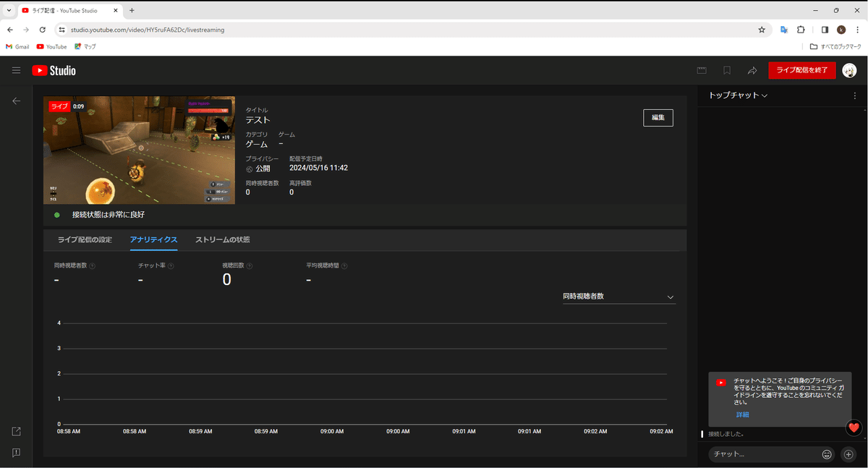Click ライブ配信を終了 button
This screenshot has height=468, width=868.
tap(802, 70)
